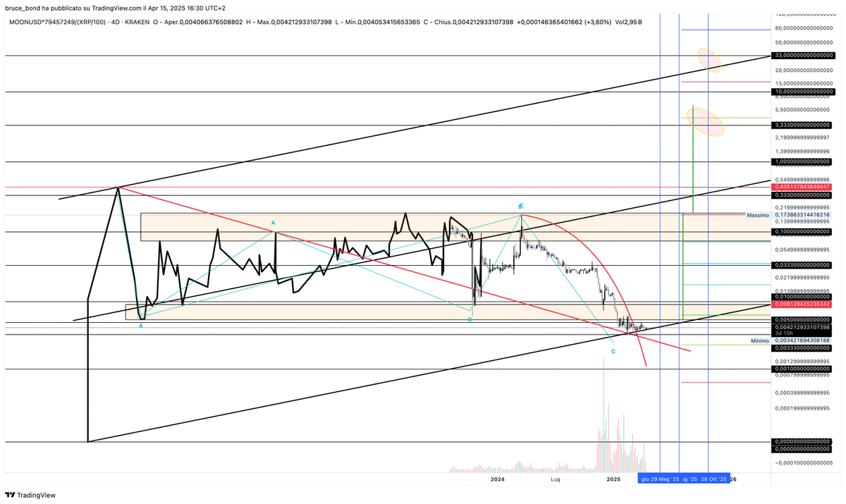
Task: Click the upper pink ellipse target zone
Action: (x=710, y=60)
